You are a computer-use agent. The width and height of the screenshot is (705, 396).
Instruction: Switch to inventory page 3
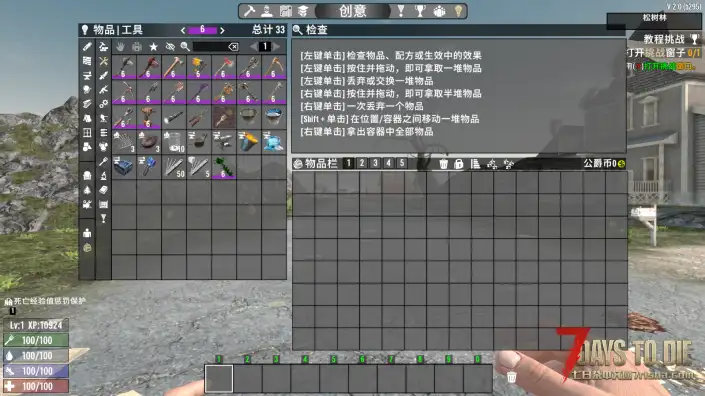click(x=375, y=163)
